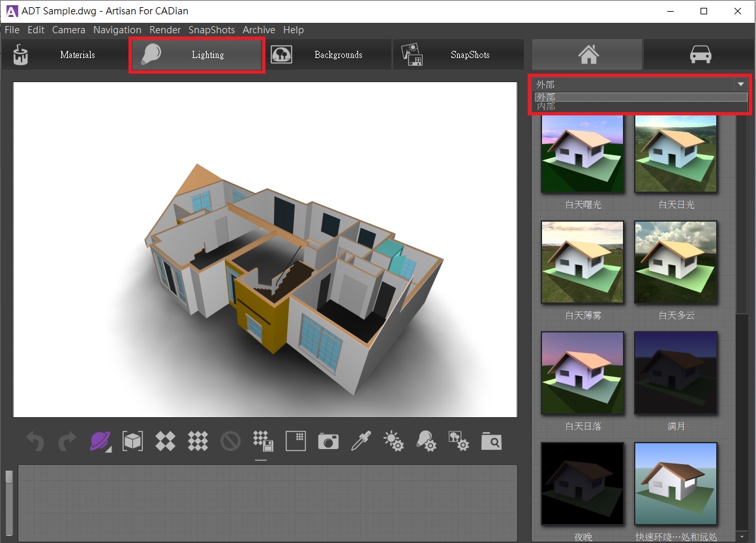Screen dimensions: 756x543
Task: Click the 3D cube view icon
Action: tap(132, 441)
